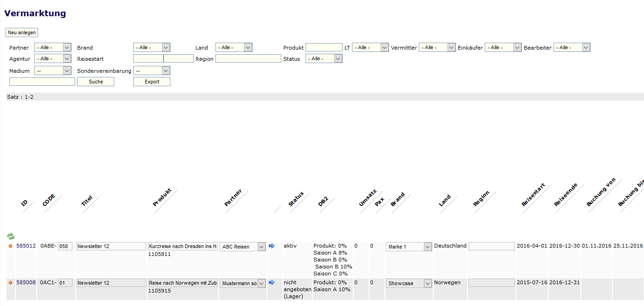
Task: Focus the Produkt filter input field
Action: click(324, 47)
